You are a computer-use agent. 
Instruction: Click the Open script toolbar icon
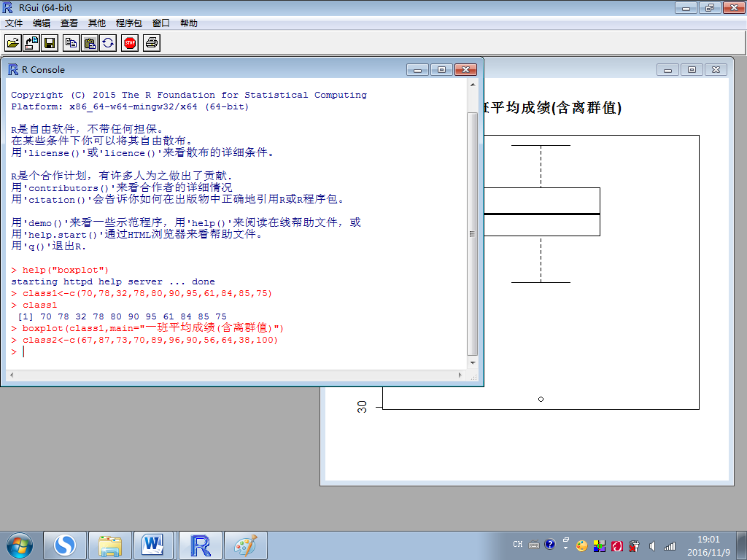pyautogui.click(x=13, y=43)
